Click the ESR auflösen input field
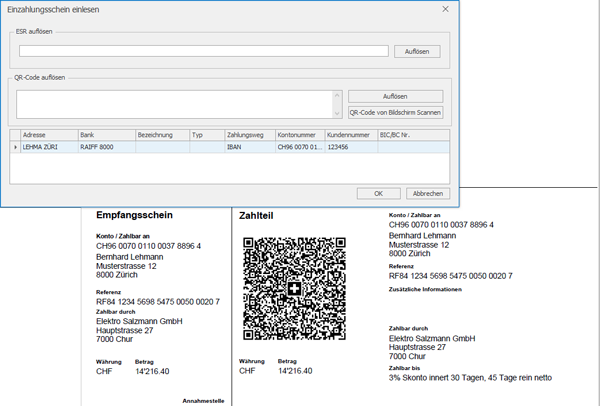 point(204,51)
